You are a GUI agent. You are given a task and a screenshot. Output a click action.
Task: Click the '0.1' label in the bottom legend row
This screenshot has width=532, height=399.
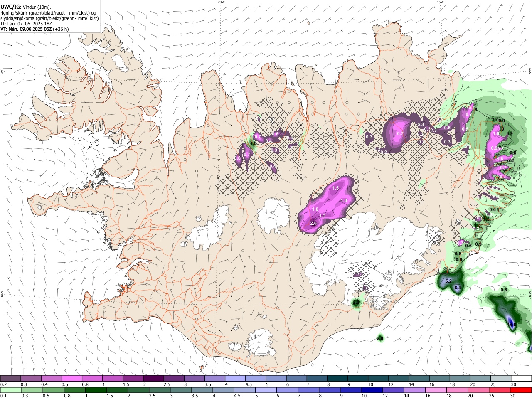pyautogui.click(x=3, y=396)
